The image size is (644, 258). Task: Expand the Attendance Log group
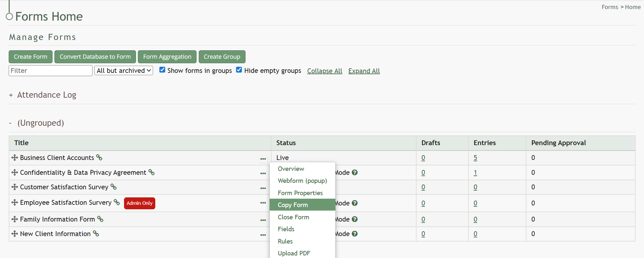(11, 95)
